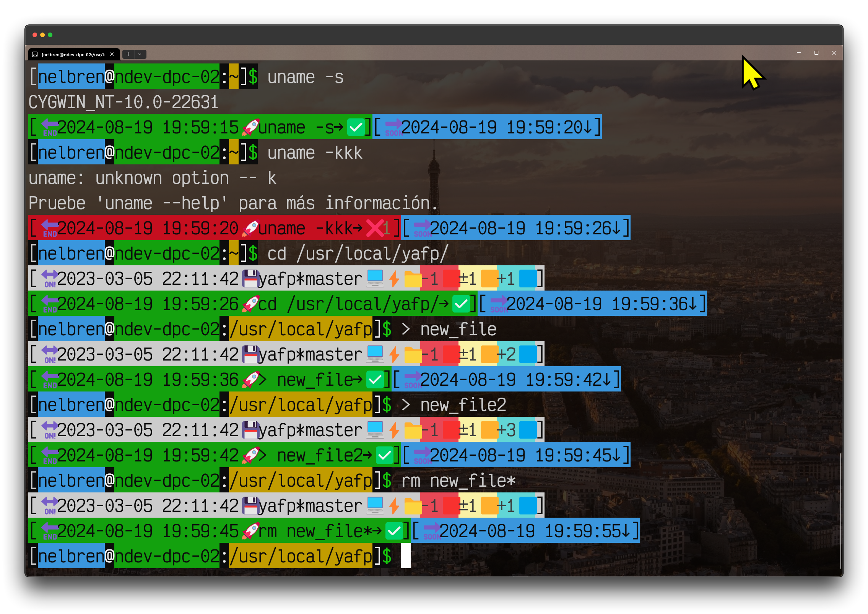Click the rocket emoji before '> new_file→'

click(250, 379)
